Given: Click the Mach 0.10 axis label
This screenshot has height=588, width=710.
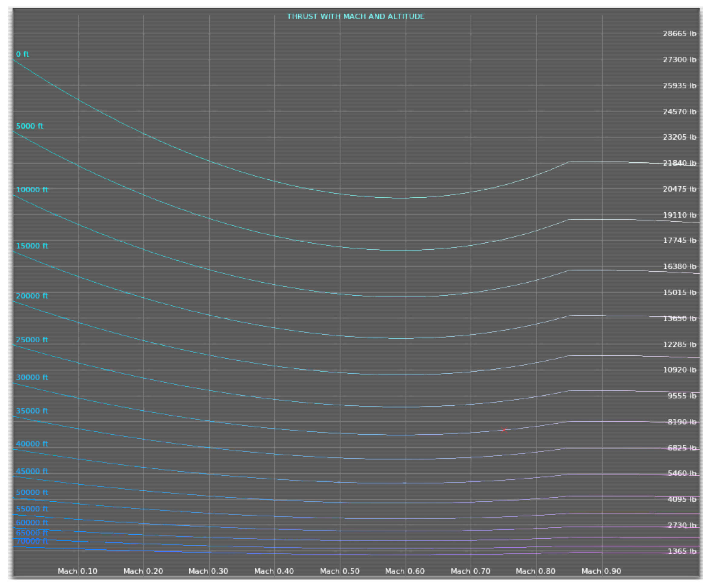Looking at the screenshot, I should [78, 571].
